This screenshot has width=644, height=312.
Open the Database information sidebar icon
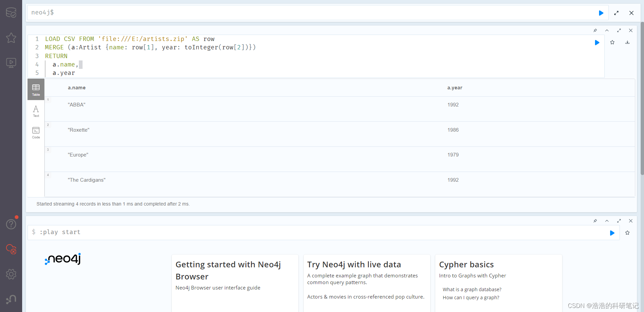click(x=11, y=13)
